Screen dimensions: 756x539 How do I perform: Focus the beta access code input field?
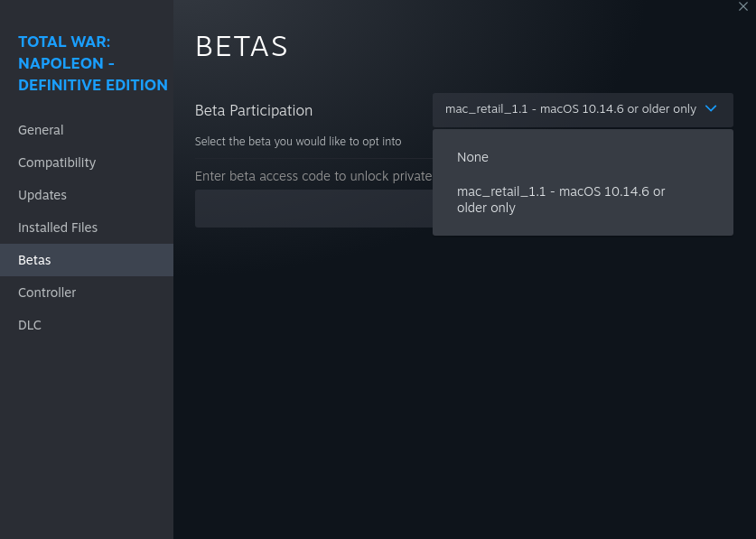click(313, 209)
